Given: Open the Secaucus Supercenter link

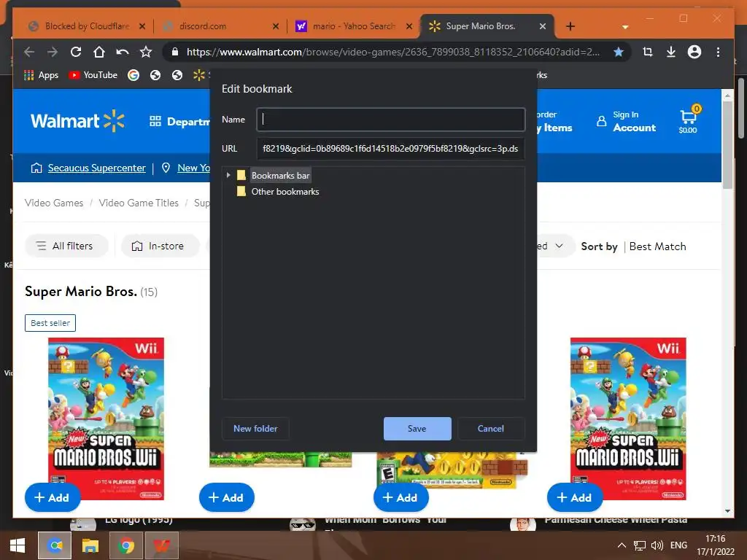Looking at the screenshot, I should pyautogui.click(x=97, y=168).
